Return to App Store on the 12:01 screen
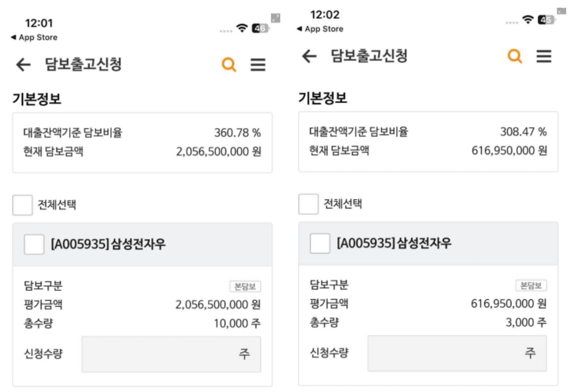573x392 pixels. pyautogui.click(x=34, y=38)
